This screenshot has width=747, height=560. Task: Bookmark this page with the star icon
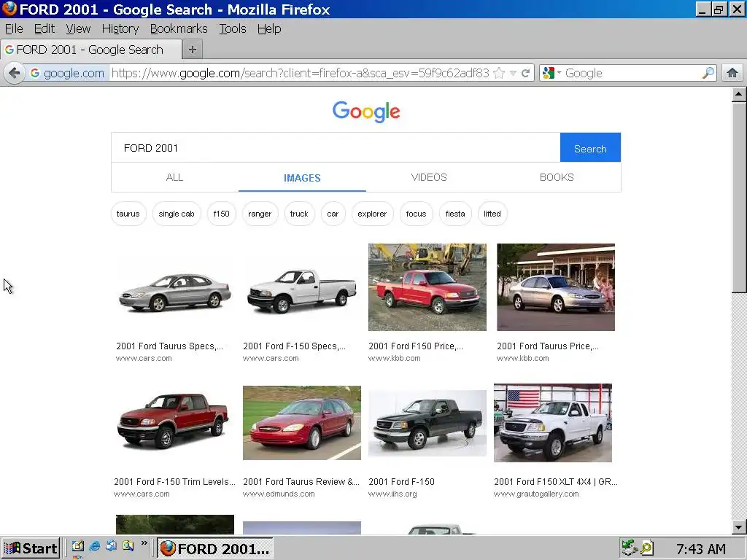(499, 73)
